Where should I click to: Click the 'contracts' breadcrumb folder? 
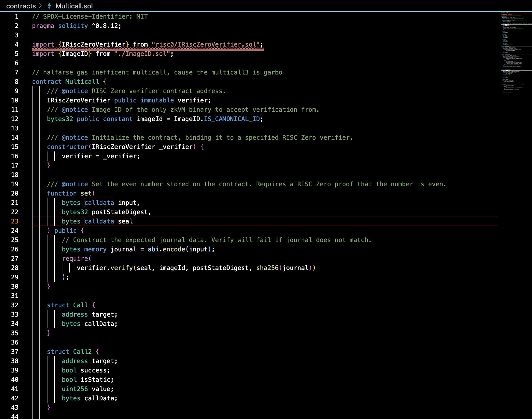click(21, 6)
